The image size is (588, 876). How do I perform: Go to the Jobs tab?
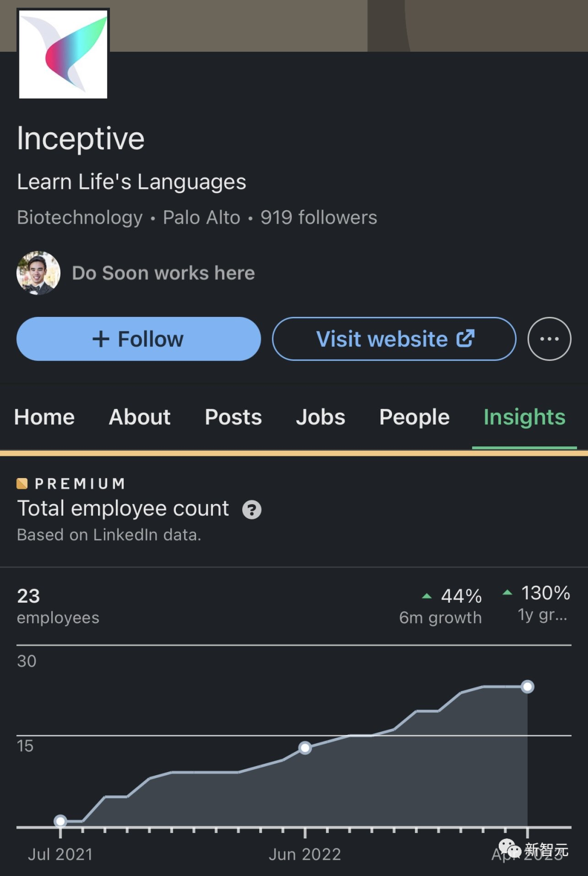coord(320,417)
